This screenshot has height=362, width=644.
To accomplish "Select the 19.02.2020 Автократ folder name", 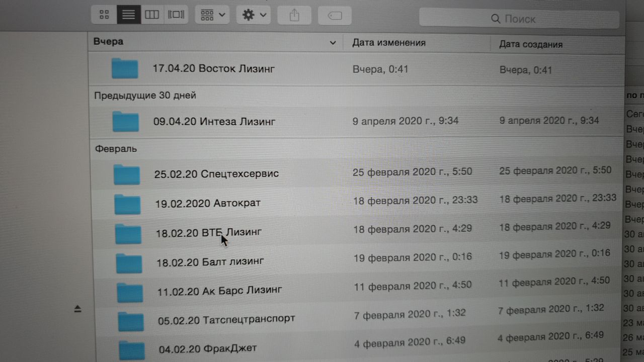I will [208, 203].
